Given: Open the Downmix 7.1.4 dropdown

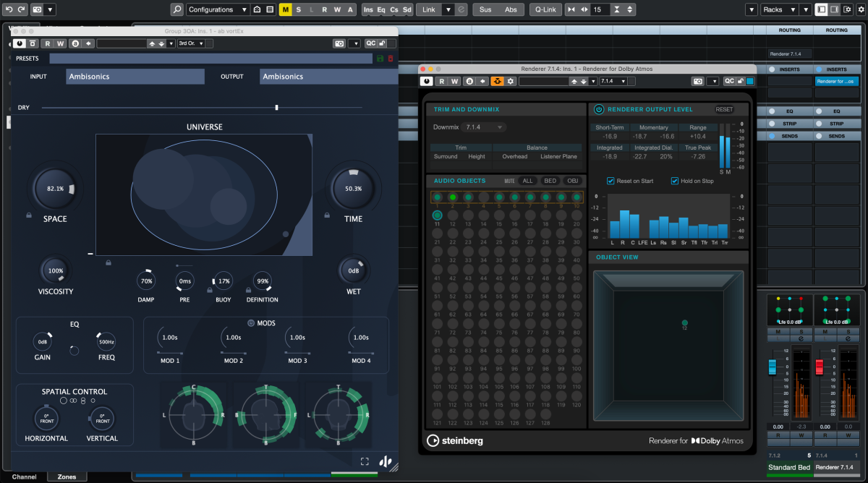Looking at the screenshot, I should 484,127.
